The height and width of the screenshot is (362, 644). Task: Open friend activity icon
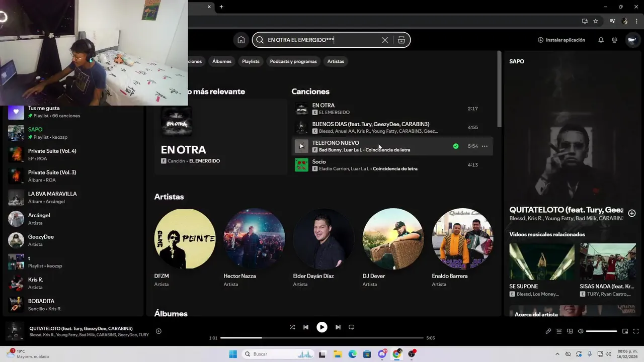click(614, 40)
